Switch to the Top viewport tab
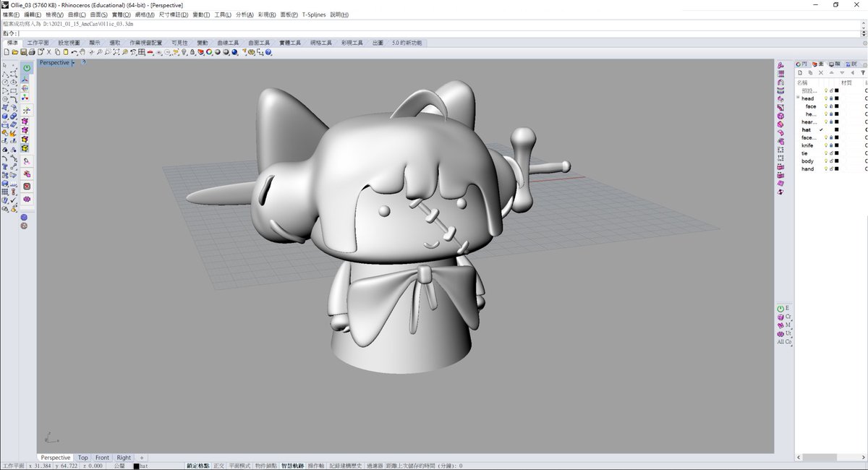This screenshot has width=868, height=470. 83,458
